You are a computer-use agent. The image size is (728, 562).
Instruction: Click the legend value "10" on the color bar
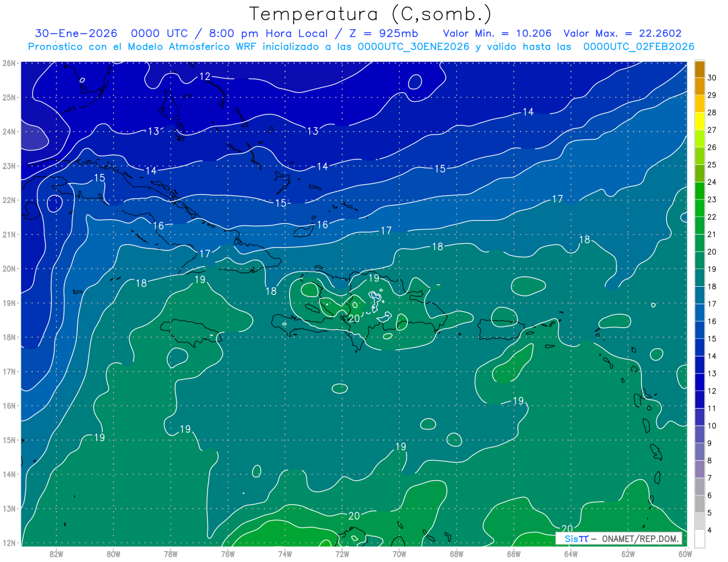click(x=712, y=426)
